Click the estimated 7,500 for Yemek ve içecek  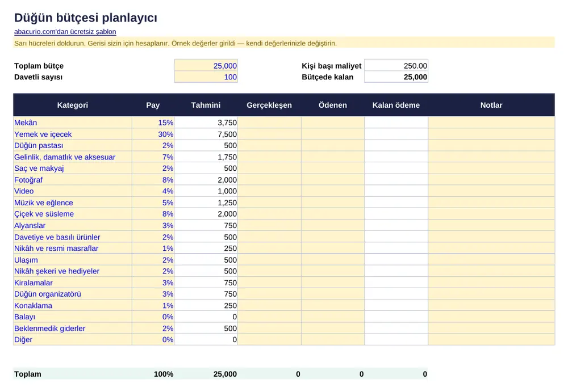(206, 134)
